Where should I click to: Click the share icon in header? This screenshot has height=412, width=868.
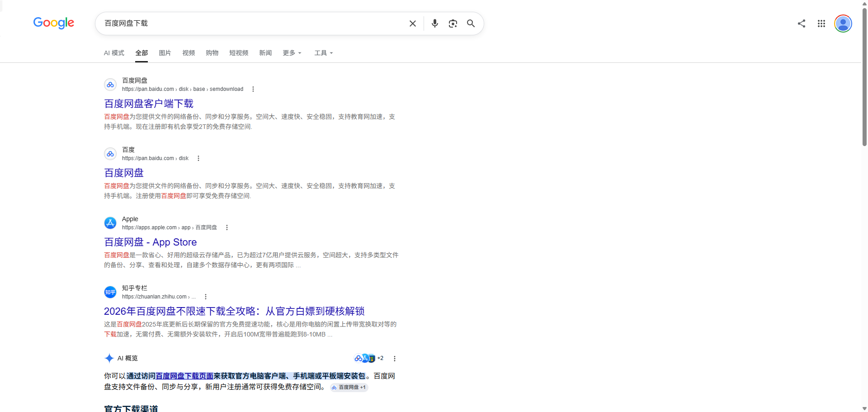[x=802, y=24]
